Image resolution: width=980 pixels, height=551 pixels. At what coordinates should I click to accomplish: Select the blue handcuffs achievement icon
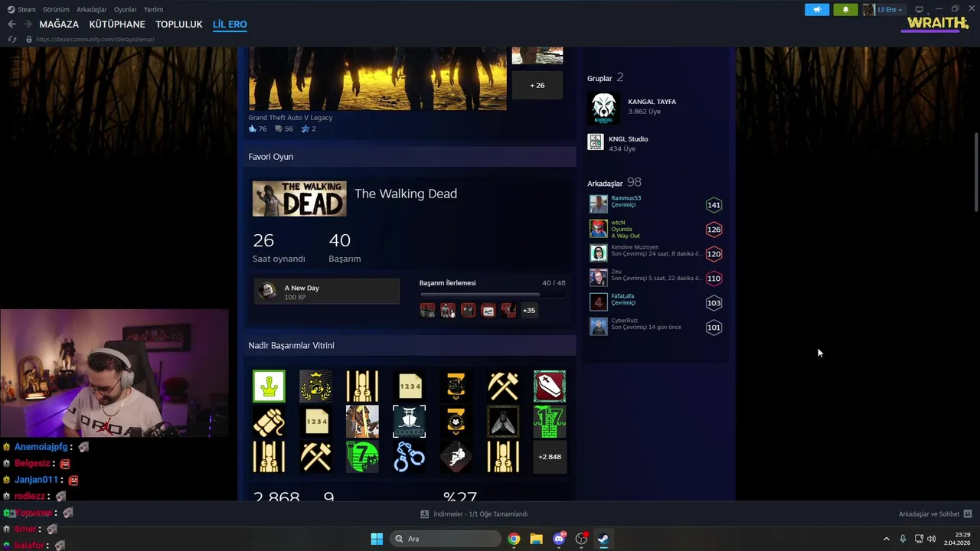[409, 457]
